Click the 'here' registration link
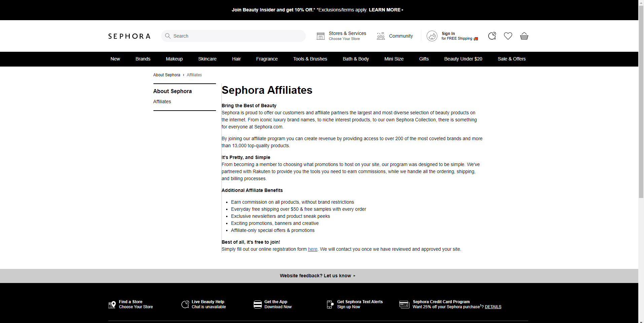Screen dimensions: 644x323 (x=312, y=249)
